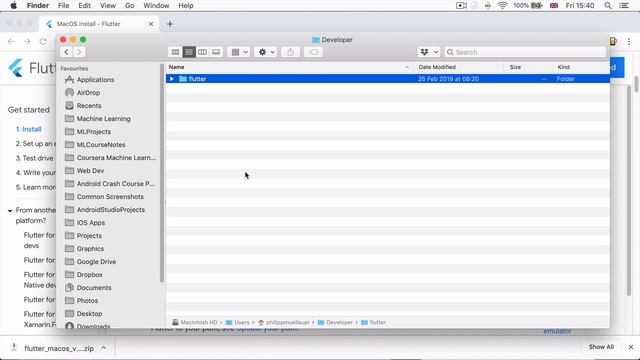Switch Finder to gallery view
640x360 pixels.
[216, 52]
